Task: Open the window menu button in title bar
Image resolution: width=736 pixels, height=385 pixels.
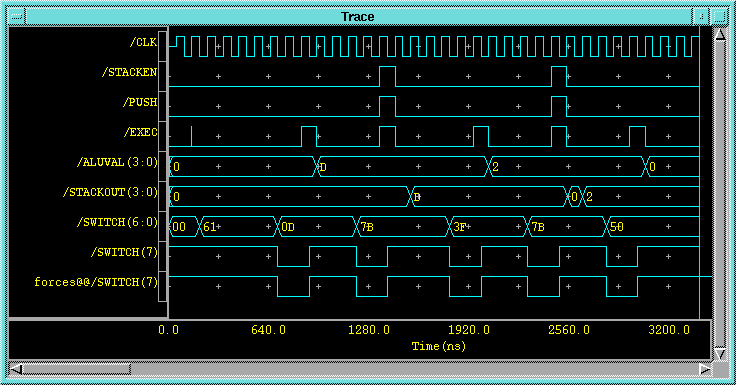Action: pyautogui.click(x=16, y=16)
